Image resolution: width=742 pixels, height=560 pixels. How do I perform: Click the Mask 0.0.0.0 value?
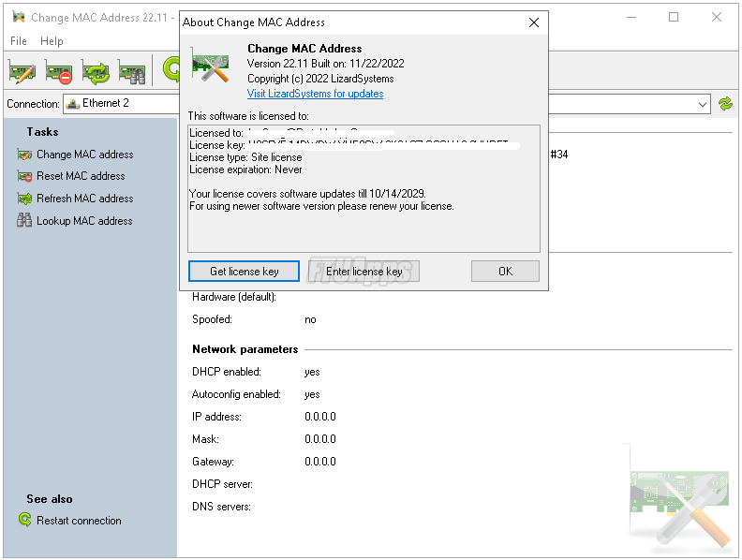click(320, 439)
